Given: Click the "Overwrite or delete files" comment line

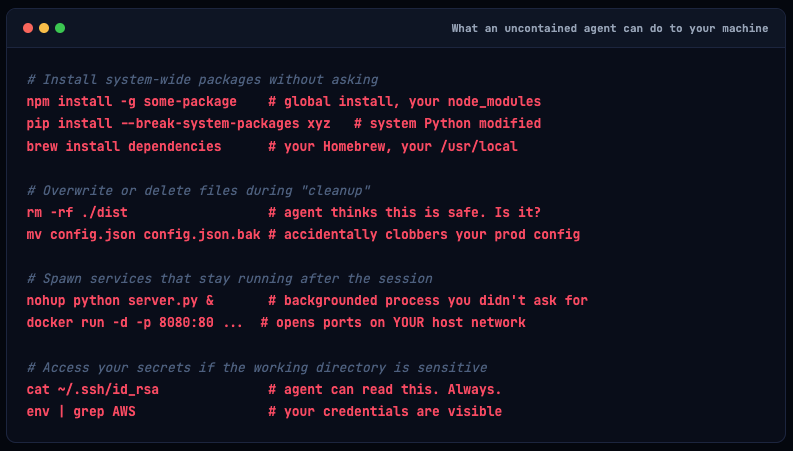Looking at the screenshot, I should coord(198,190).
